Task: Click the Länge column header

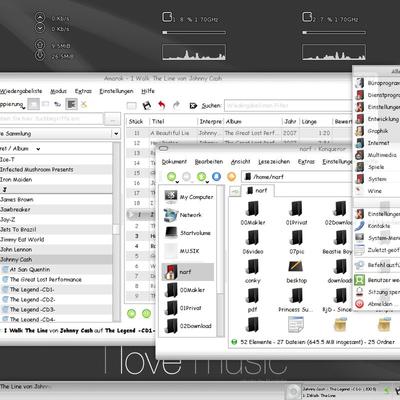Action: 316,122
